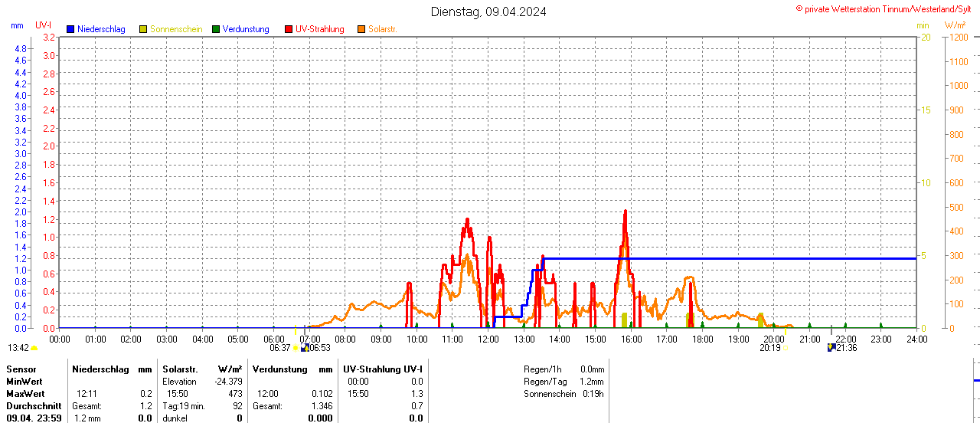Click the orange Solarstr. legend square

(x=361, y=29)
